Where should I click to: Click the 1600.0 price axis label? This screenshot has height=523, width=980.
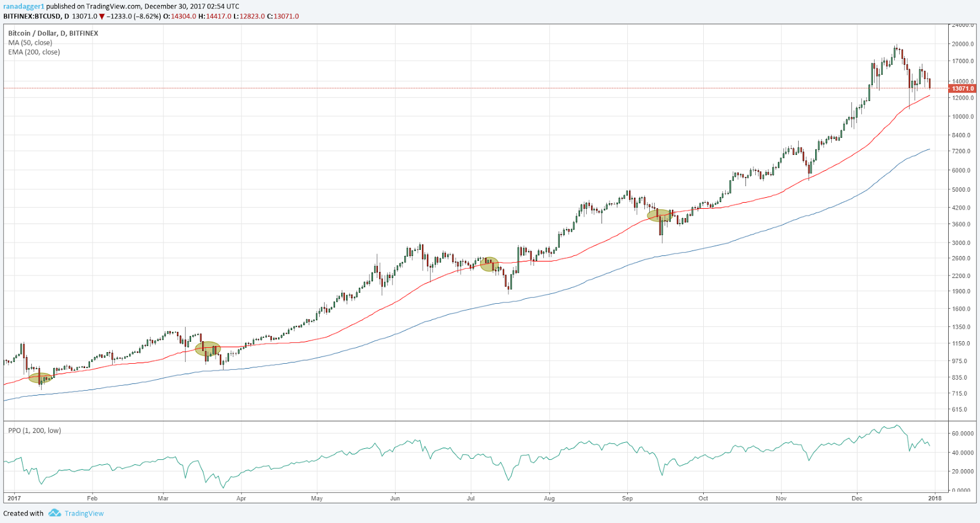pyautogui.click(x=961, y=309)
